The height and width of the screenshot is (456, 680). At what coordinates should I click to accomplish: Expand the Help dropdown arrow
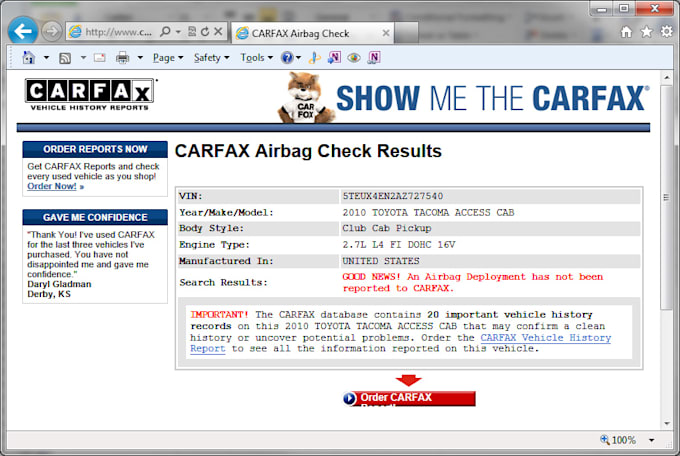298,57
